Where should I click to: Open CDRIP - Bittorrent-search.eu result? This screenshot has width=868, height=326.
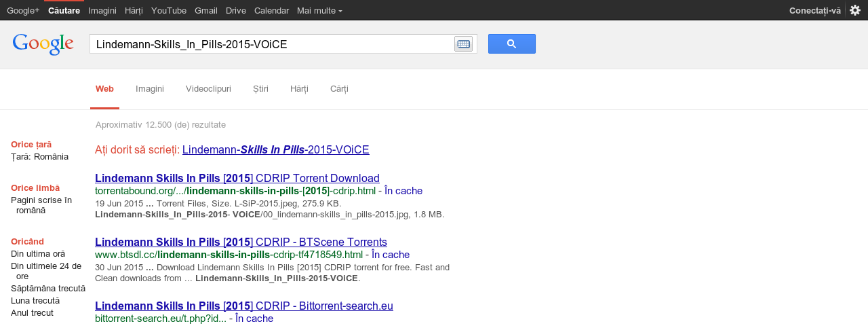pos(244,306)
